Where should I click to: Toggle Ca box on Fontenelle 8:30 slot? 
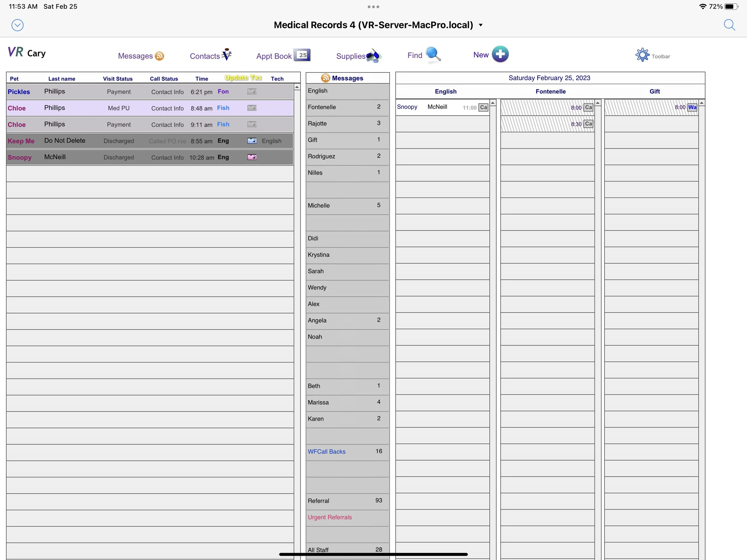tap(588, 124)
